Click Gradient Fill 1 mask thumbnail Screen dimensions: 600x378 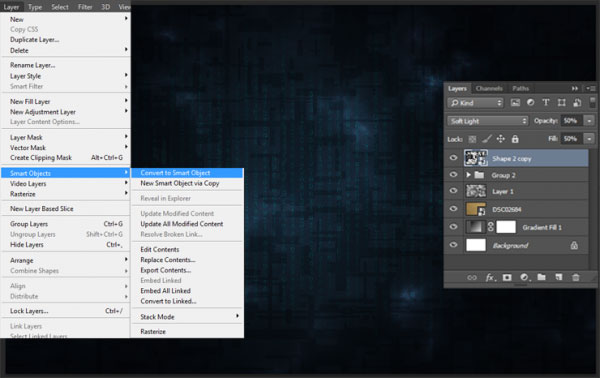(506, 227)
